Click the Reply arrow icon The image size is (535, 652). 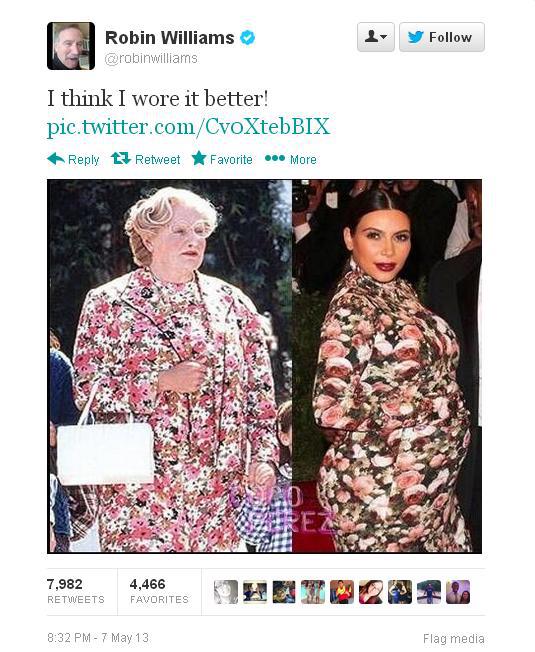point(56,159)
